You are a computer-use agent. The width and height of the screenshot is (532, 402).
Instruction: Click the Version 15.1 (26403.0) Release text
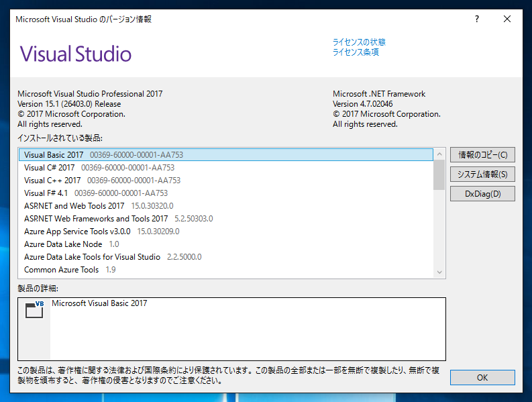coord(69,104)
